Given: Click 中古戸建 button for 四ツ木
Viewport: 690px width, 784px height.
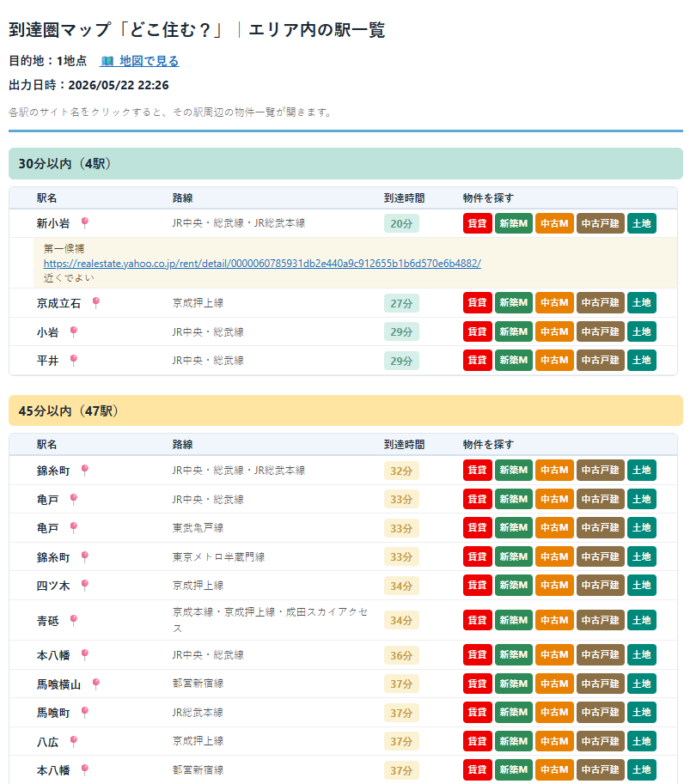Looking at the screenshot, I should pos(601,585).
